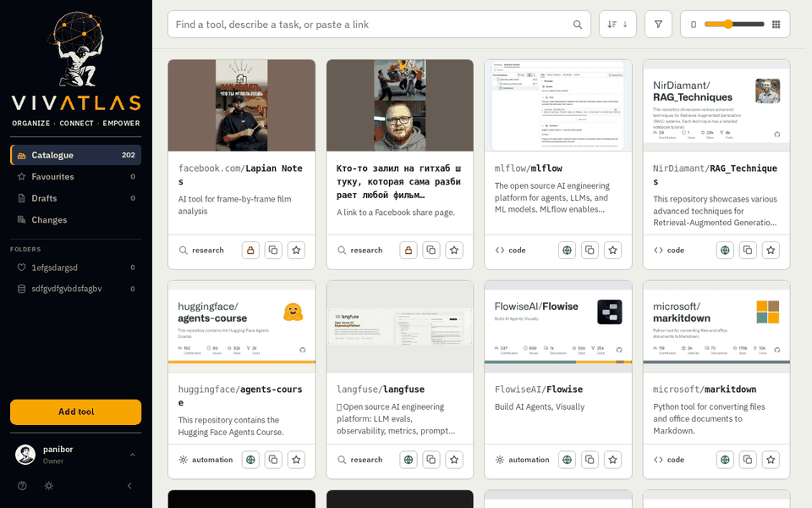Star the Russian-titled Facebook card
The height and width of the screenshot is (508, 812).
coord(454,250)
